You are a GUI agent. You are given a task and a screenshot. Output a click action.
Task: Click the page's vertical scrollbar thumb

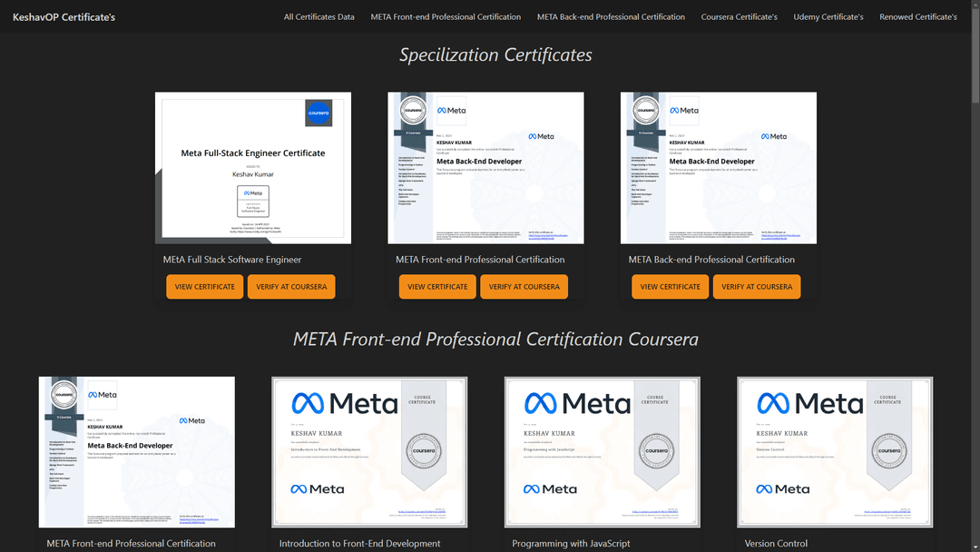pyautogui.click(x=975, y=54)
